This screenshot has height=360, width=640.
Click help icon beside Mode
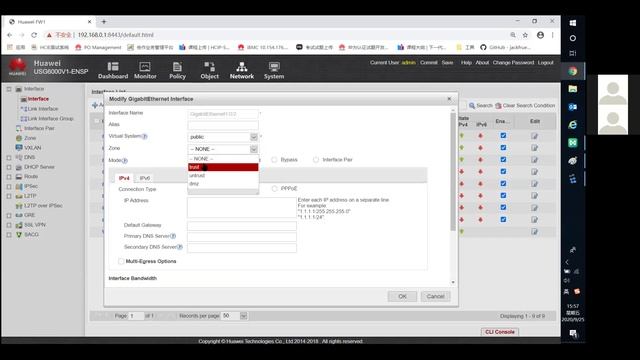[125, 161]
